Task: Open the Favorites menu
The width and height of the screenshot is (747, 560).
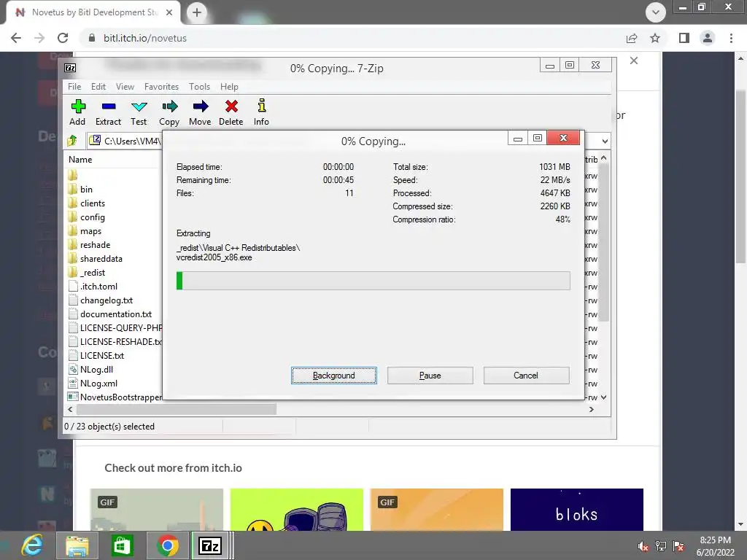Action: 161,87
